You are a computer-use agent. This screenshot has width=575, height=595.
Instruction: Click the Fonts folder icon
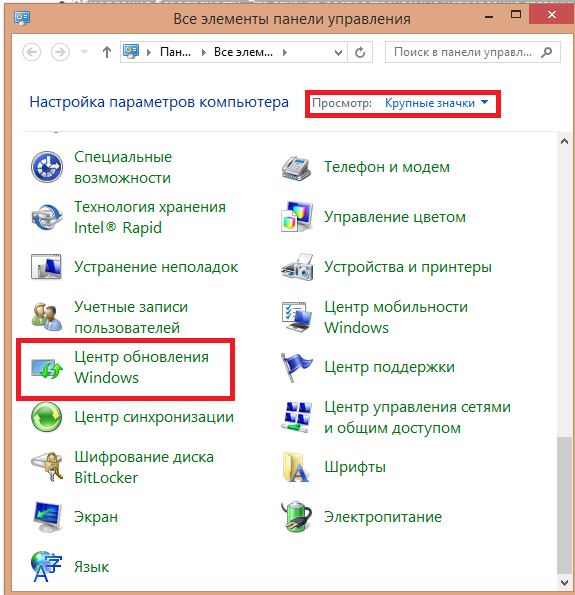click(x=296, y=467)
